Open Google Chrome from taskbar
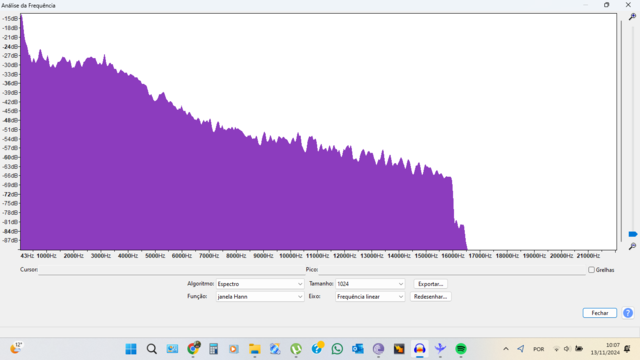The width and height of the screenshot is (640, 360). click(x=193, y=349)
